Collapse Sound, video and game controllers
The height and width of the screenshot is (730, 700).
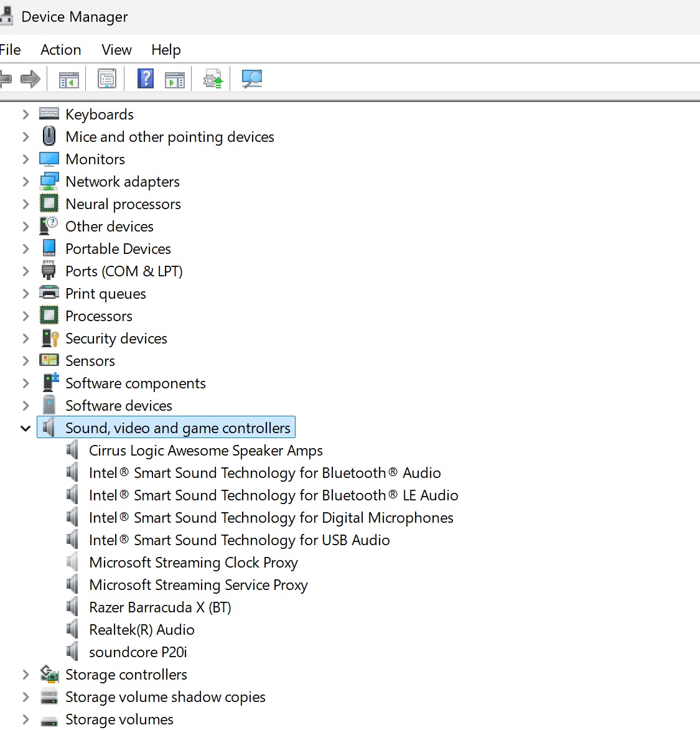click(x=26, y=428)
